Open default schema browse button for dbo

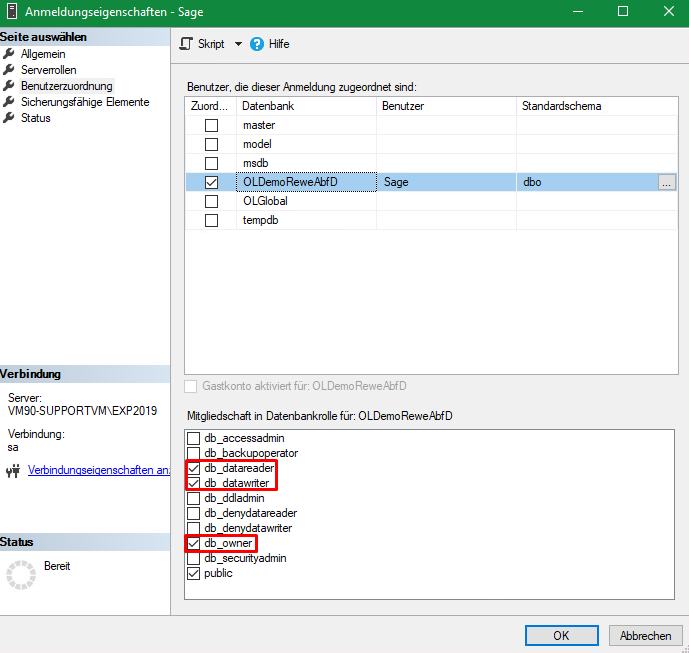pyautogui.click(x=667, y=183)
